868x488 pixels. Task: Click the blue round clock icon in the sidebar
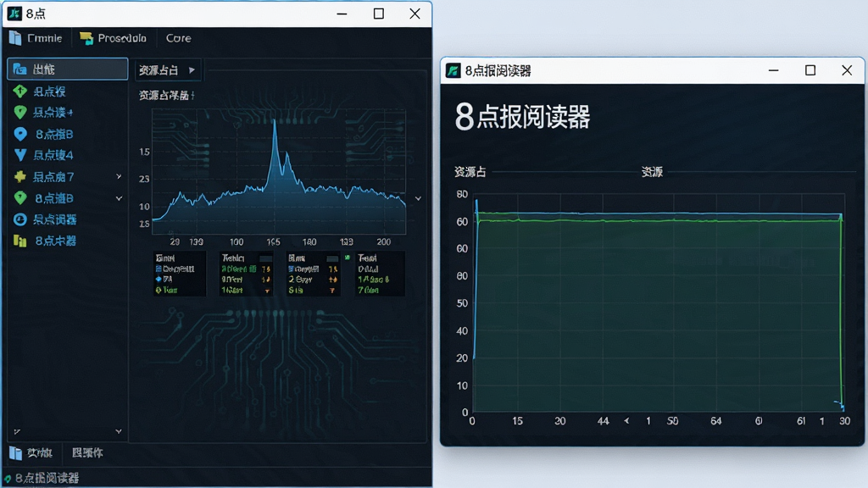[20, 219]
